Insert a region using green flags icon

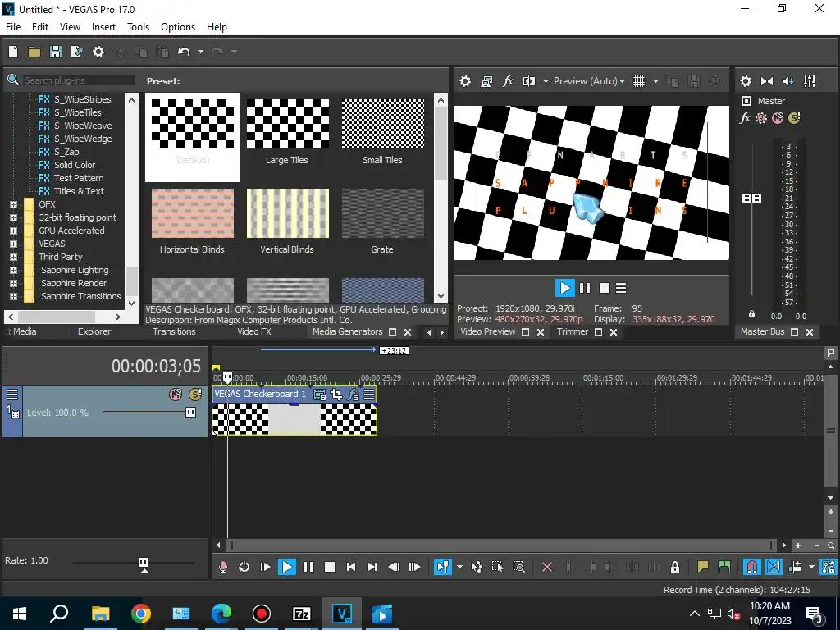[x=724, y=567]
